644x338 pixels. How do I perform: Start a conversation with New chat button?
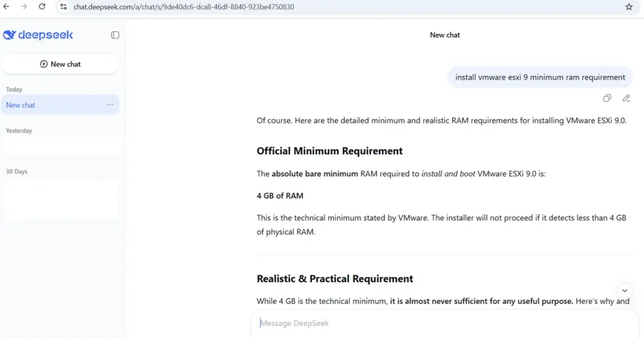[x=60, y=64]
